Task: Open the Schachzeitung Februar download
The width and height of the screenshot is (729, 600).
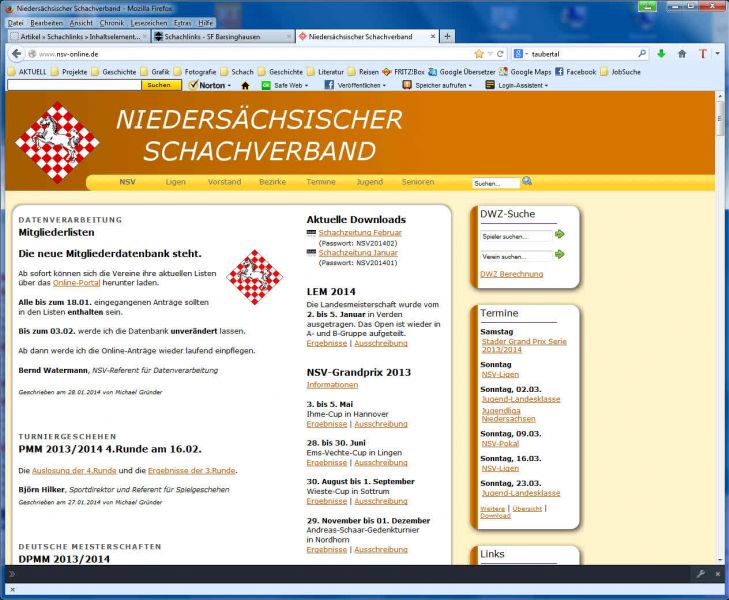Action: click(360, 233)
